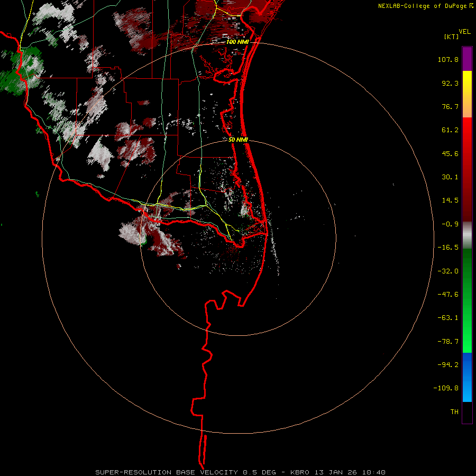Click the 45.6 legend value
Viewport: 476px width, 476px height.
[x=450, y=153]
